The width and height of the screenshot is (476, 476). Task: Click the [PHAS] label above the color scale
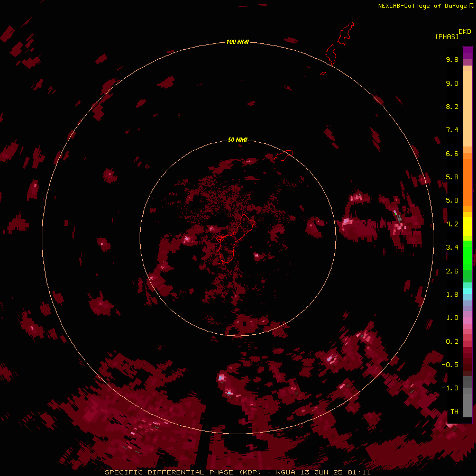pos(447,36)
